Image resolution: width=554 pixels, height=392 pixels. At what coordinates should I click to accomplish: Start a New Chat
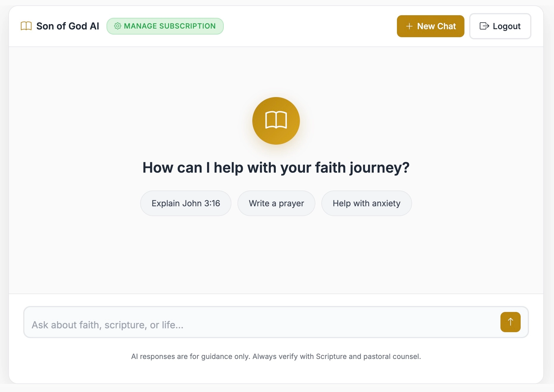tap(431, 26)
